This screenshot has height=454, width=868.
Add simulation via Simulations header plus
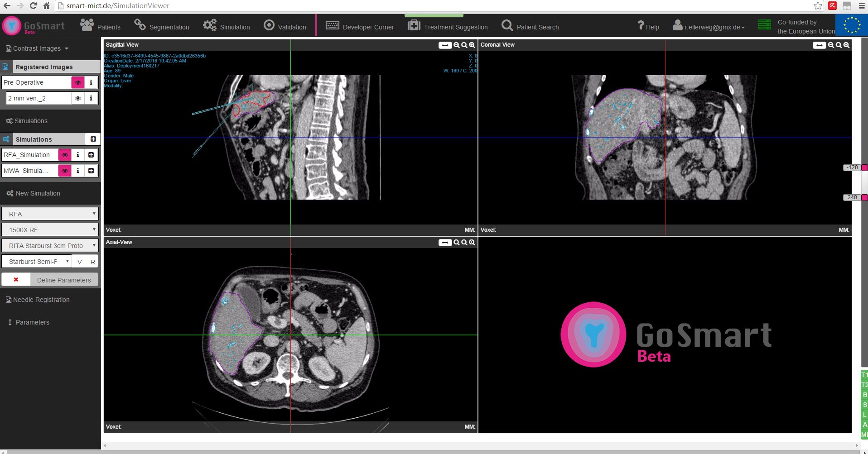pyautogui.click(x=93, y=139)
